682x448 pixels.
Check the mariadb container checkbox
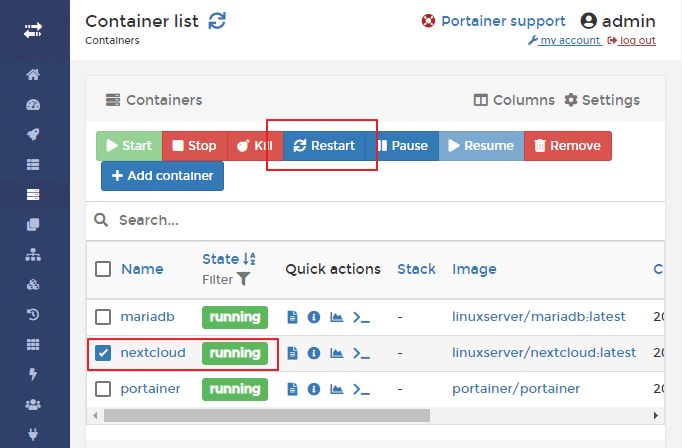point(103,317)
